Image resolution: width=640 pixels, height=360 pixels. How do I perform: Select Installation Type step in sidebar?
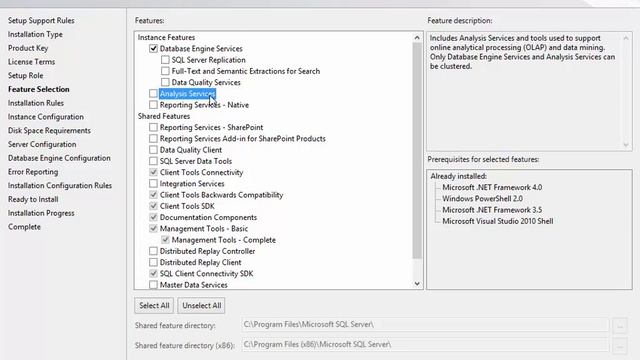coord(36,34)
